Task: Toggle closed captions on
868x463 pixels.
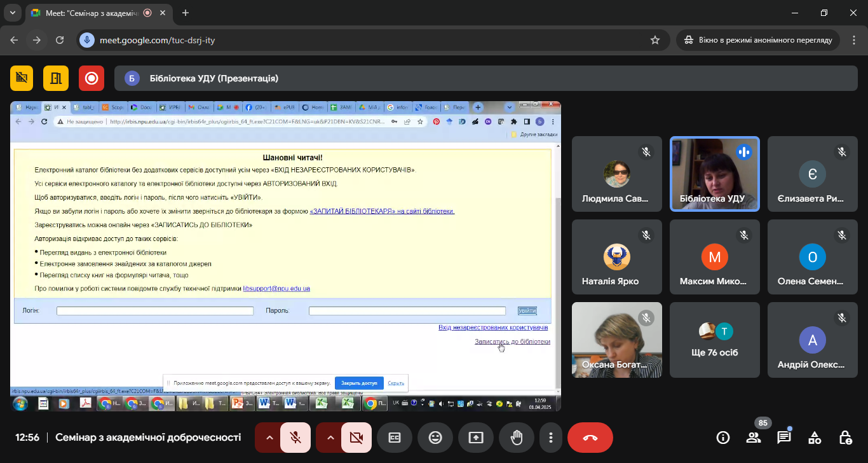Action: pos(395,438)
